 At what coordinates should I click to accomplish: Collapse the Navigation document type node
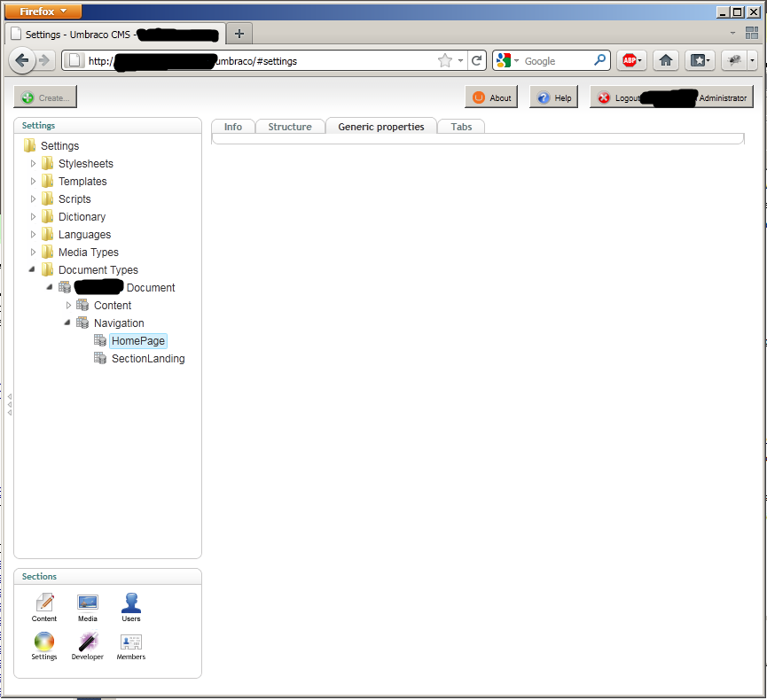pyautogui.click(x=67, y=323)
